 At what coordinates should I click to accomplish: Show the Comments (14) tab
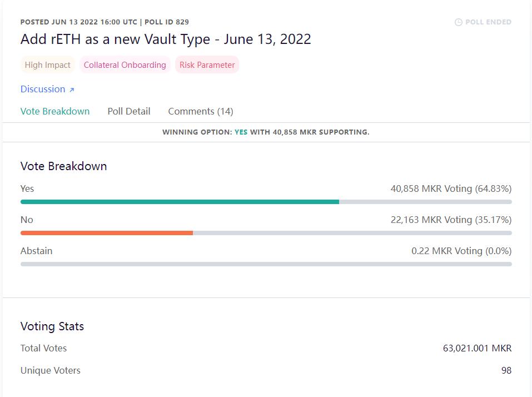[x=201, y=111]
